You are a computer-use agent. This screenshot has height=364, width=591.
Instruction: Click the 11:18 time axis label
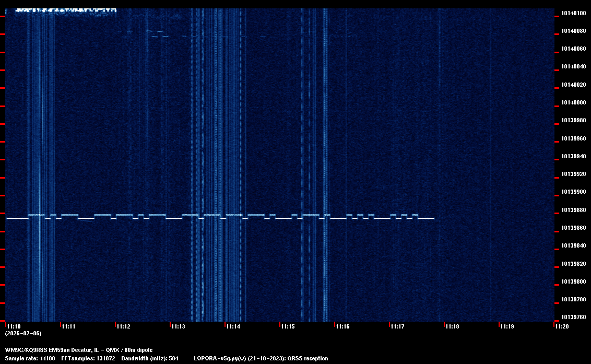452,326
